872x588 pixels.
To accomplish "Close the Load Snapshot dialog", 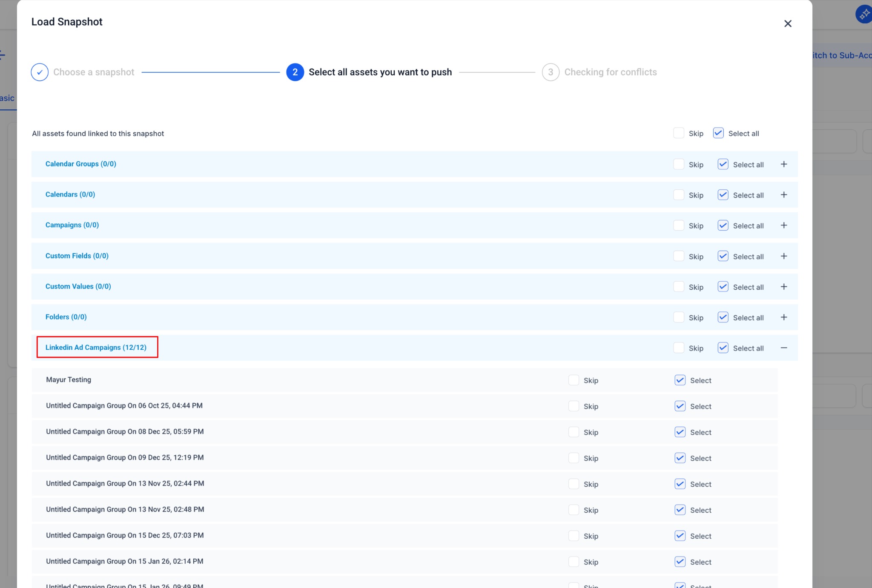I will 788,24.
